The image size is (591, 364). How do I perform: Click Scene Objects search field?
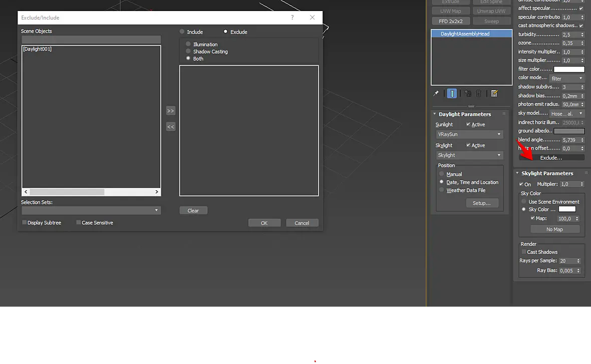(x=91, y=40)
